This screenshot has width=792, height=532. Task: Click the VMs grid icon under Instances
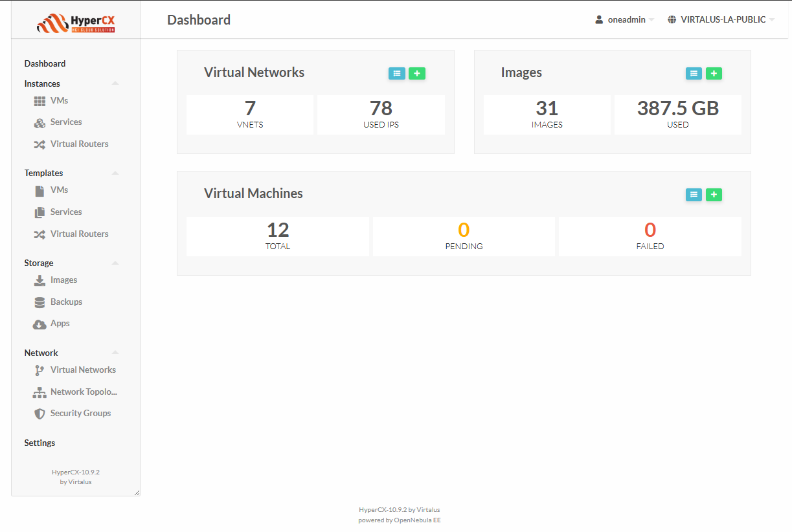coord(40,101)
